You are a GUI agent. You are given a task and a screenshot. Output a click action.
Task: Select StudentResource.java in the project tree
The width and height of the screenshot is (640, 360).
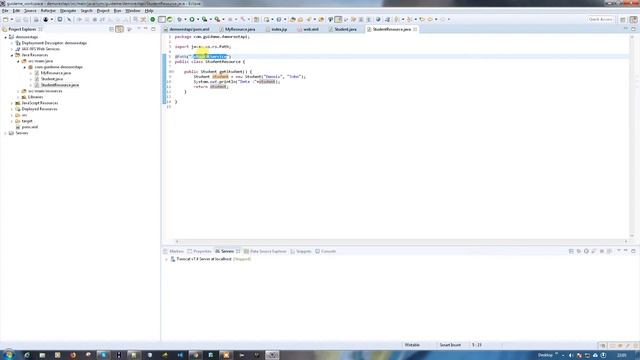point(60,85)
